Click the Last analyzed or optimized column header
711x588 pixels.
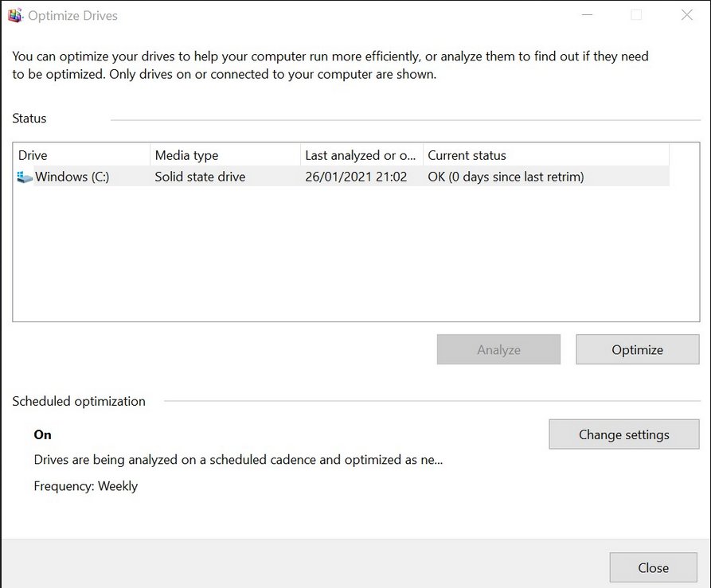(x=361, y=155)
